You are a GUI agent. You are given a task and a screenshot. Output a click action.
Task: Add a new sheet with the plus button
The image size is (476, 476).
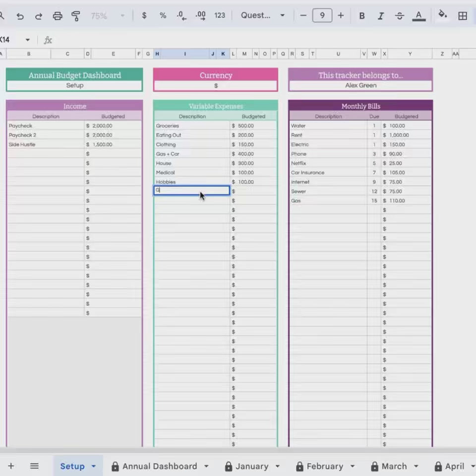click(11, 466)
